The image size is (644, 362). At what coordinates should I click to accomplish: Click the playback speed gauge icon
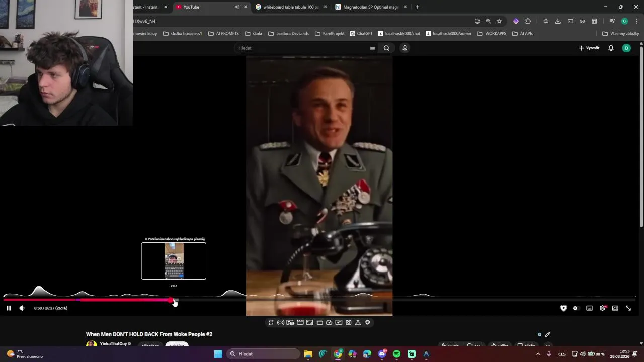tap(329, 322)
